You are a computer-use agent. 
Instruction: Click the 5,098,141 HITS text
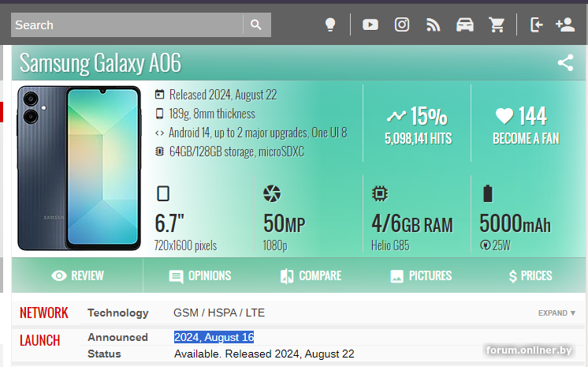[419, 139]
